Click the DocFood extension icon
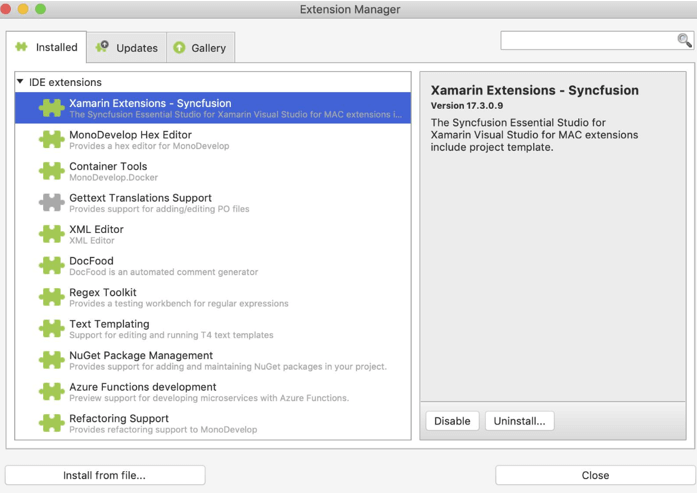 click(51, 266)
